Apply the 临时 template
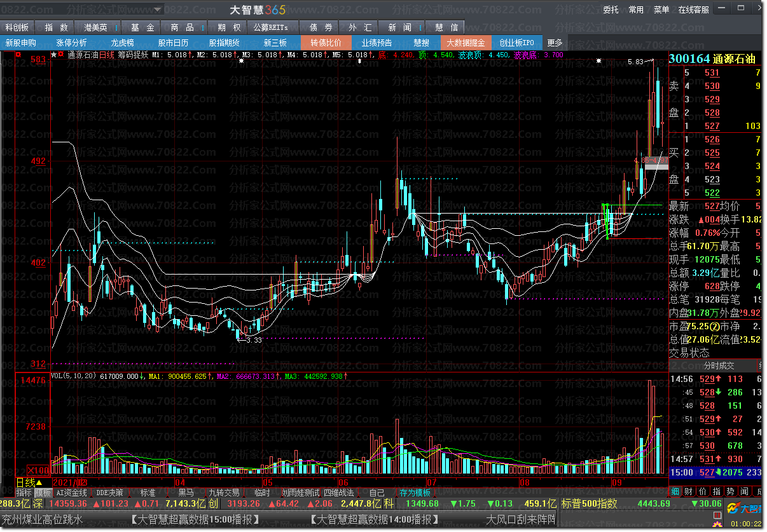The height and width of the screenshot is (532, 767). [262, 493]
